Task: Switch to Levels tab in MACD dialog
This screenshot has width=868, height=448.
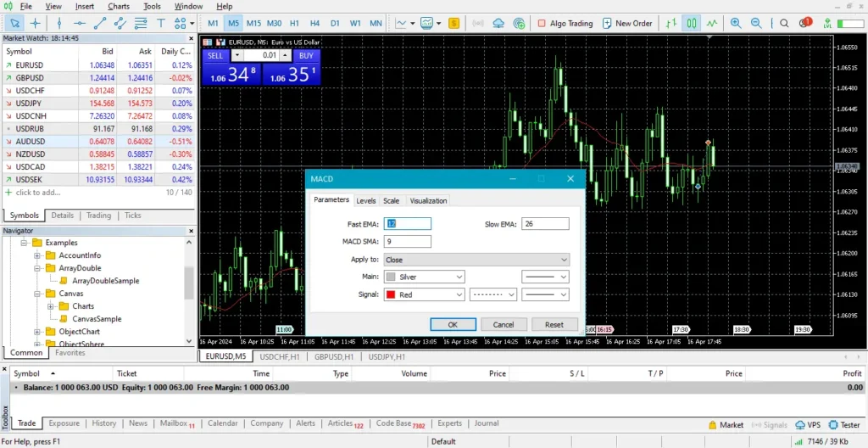Action: point(366,201)
